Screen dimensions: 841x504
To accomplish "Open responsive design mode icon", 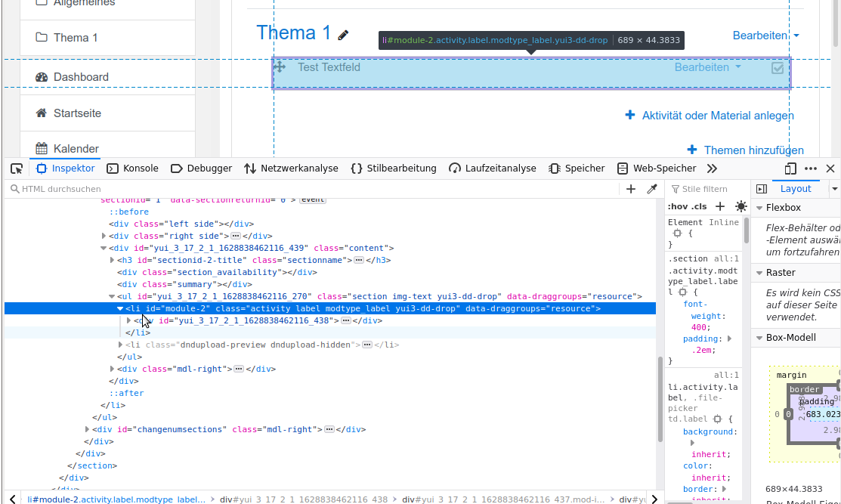I will point(790,169).
